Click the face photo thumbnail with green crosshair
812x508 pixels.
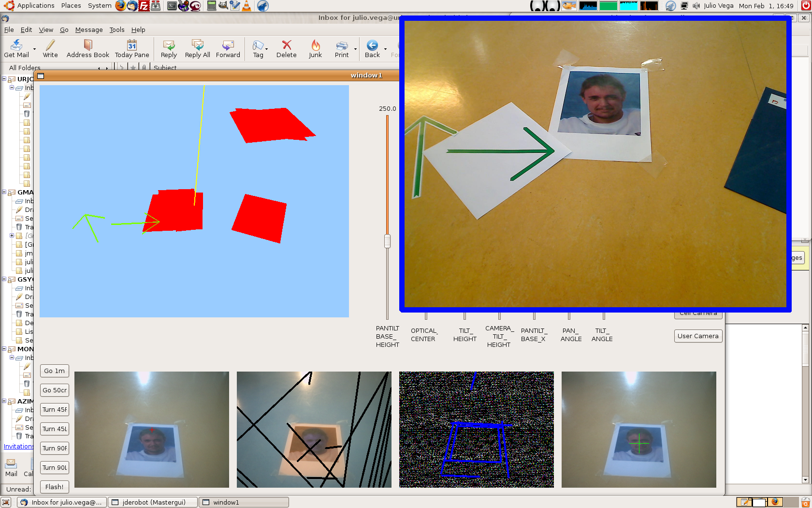coord(638,430)
